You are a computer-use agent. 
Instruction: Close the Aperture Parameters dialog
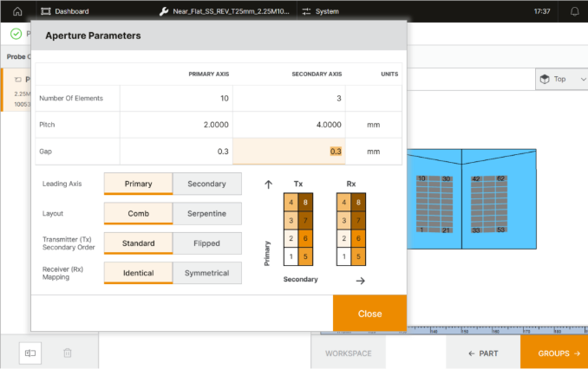(369, 314)
